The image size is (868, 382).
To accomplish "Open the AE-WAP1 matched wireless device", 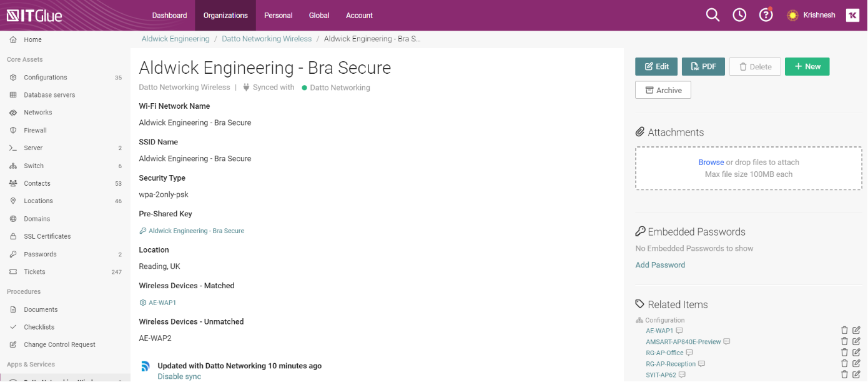I will [162, 303].
